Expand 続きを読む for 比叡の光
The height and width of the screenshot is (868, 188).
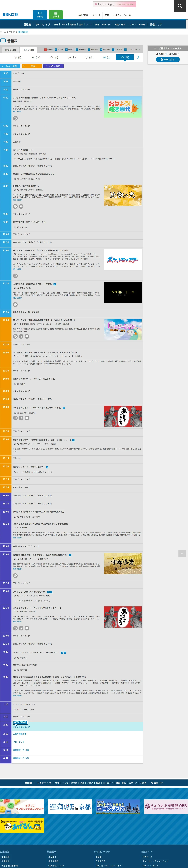17,200
